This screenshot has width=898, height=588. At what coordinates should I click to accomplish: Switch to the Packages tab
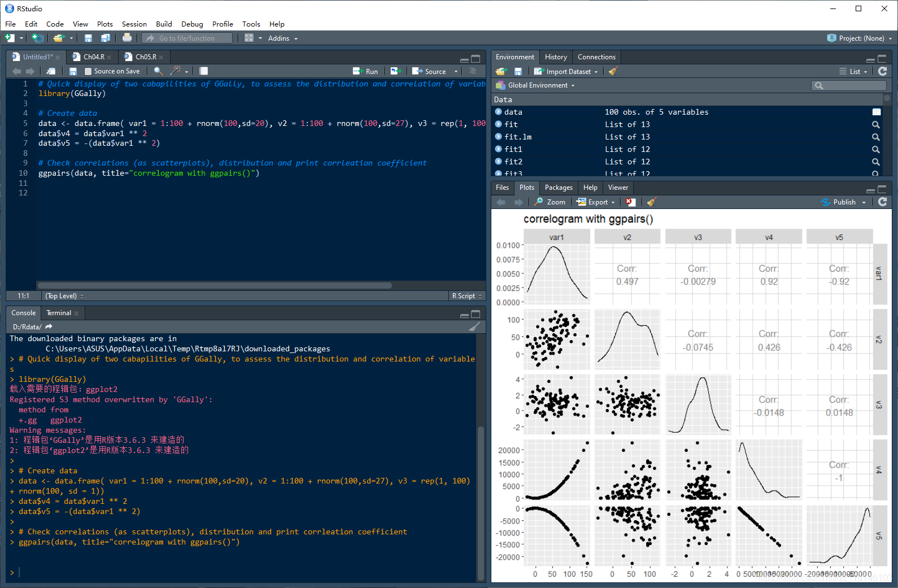(x=559, y=188)
